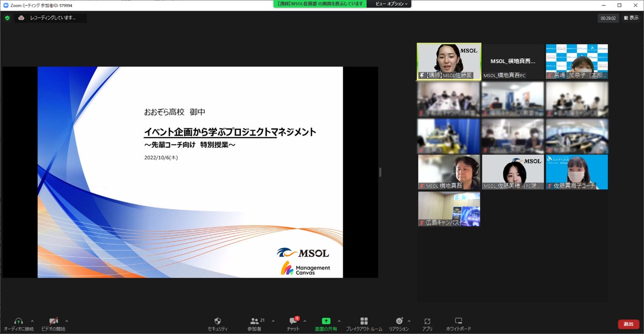This screenshot has width=644, height=334.
Task: Select the 広島キャンパス video thumbnail
Action: coord(449,209)
